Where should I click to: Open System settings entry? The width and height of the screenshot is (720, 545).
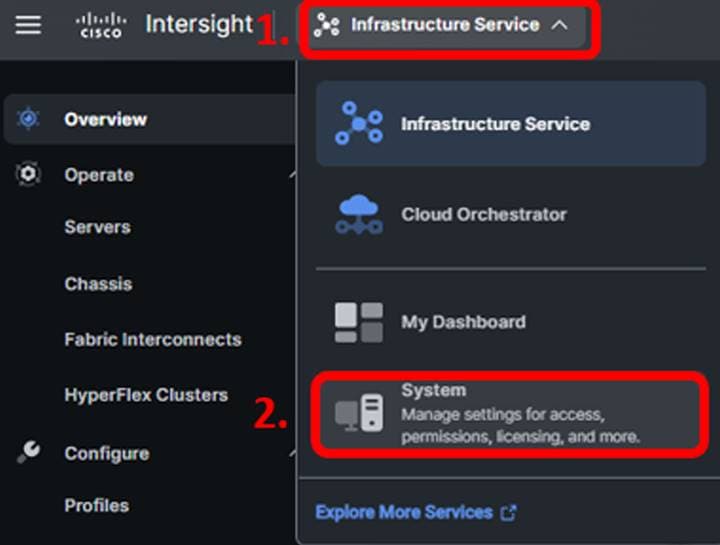click(510, 414)
